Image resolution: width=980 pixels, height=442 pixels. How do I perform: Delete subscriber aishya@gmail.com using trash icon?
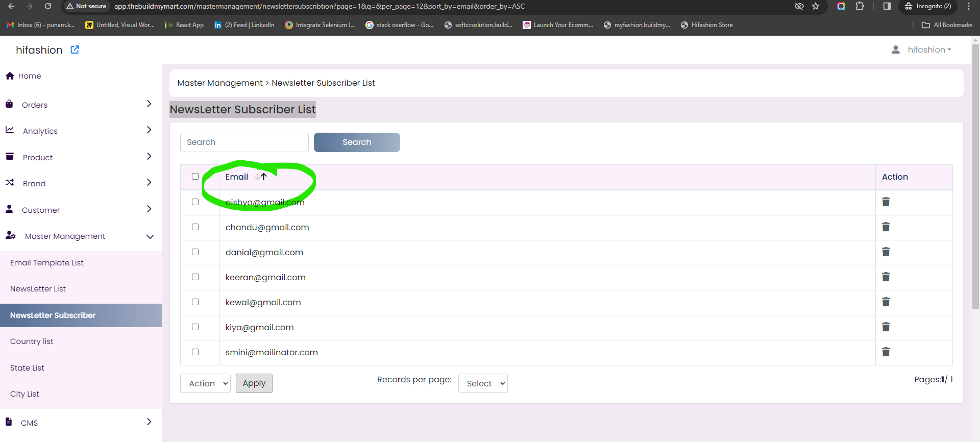886,202
